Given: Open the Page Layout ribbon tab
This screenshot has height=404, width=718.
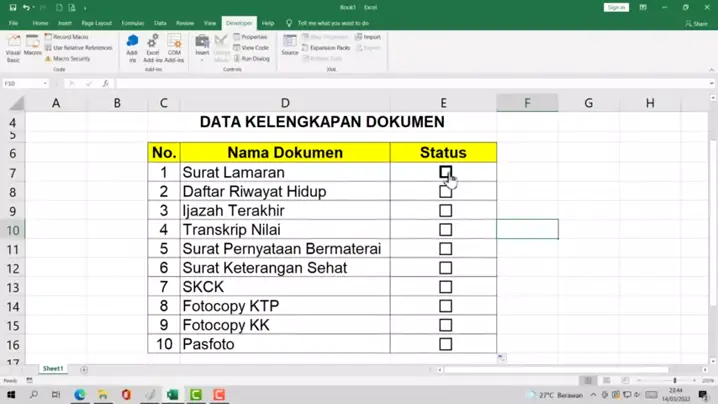Looking at the screenshot, I should coord(97,23).
